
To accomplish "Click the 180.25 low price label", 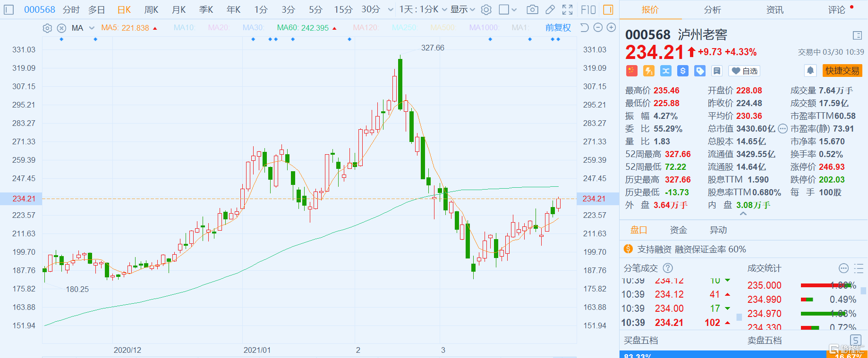I will pos(77,289).
